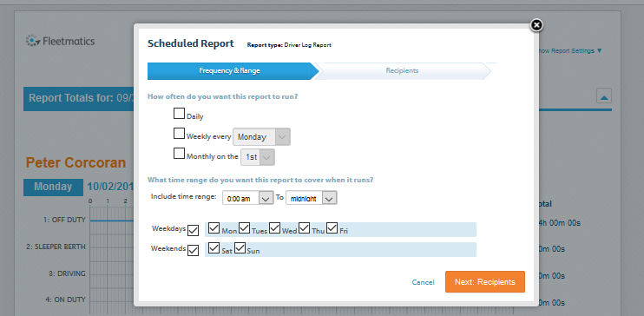Screen dimensions: 644x316
Task: Untick the Wed day checkbox
Action: click(275, 227)
